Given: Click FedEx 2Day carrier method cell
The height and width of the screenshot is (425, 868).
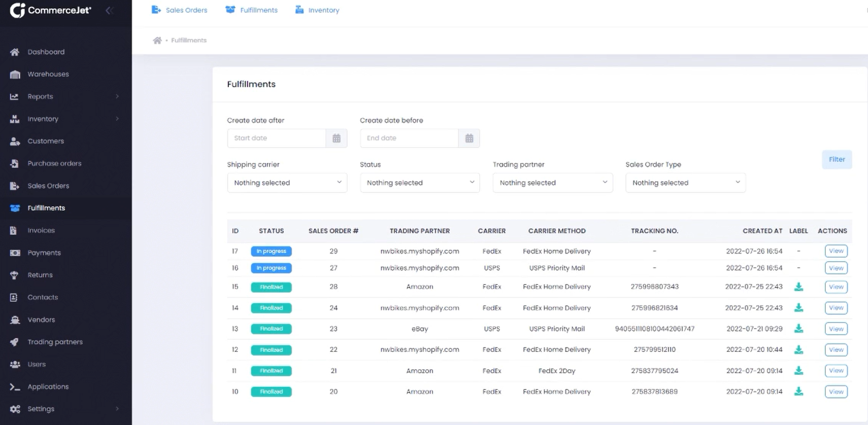Looking at the screenshot, I should click(557, 371).
